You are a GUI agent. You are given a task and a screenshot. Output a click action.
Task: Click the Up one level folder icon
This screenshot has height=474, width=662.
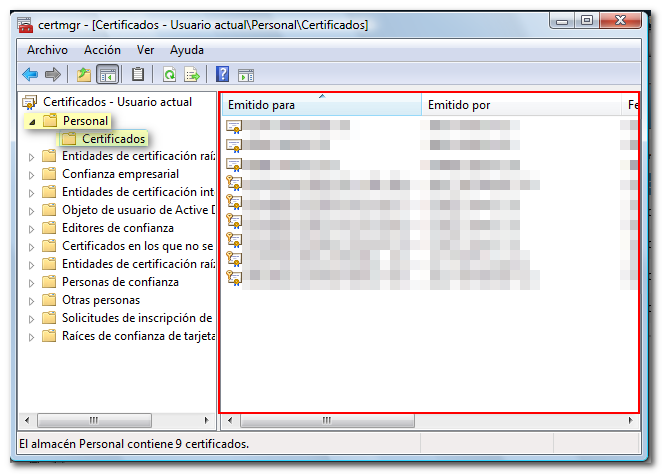pyautogui.click(x=85, y=74)
